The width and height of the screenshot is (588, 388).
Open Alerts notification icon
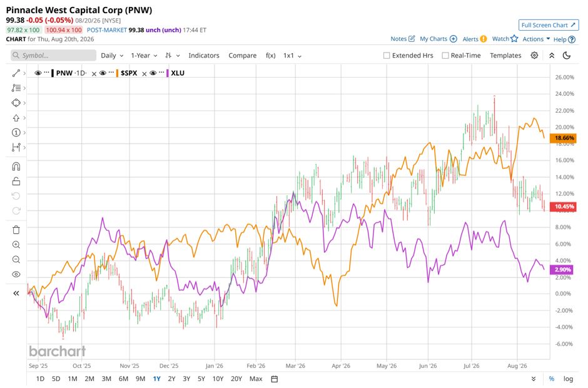(x=484, y=39)
